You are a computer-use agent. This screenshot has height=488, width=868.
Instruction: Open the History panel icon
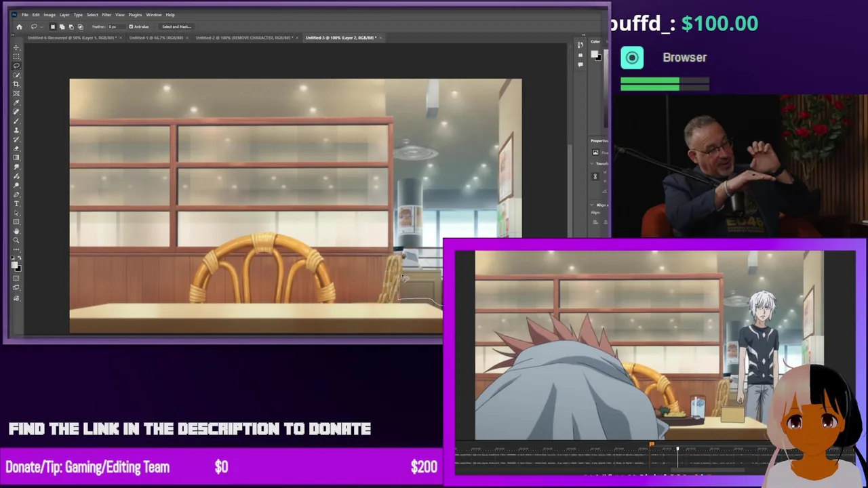580,45
